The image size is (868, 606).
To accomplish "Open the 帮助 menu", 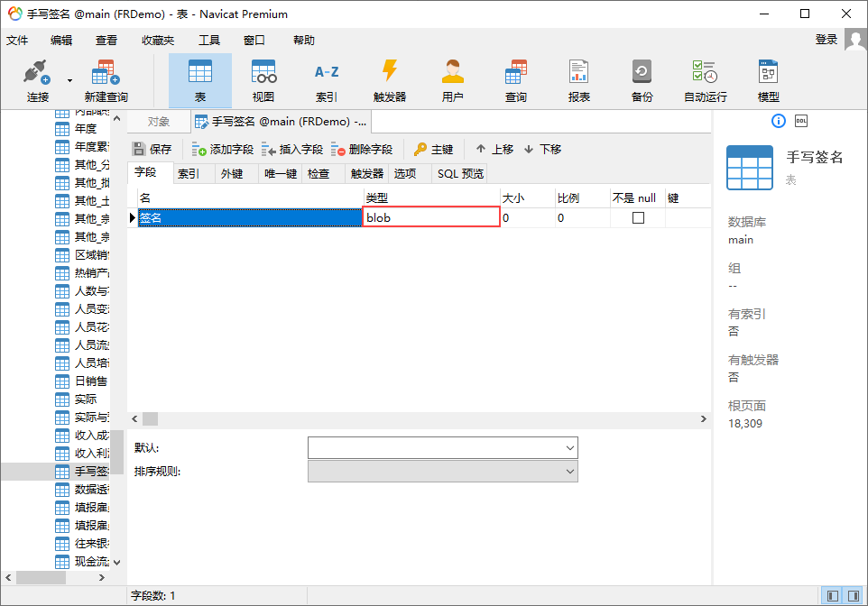I will click(304, 40).
